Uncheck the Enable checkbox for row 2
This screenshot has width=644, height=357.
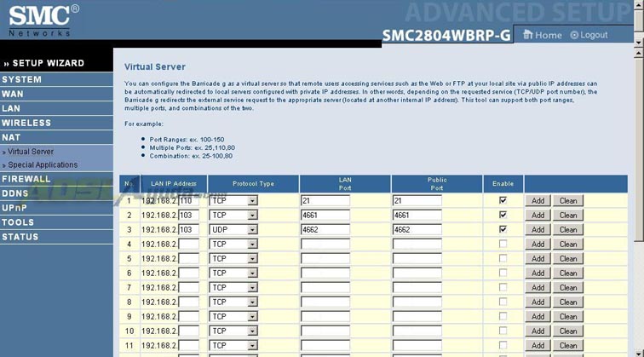click(x=503, y=215)
